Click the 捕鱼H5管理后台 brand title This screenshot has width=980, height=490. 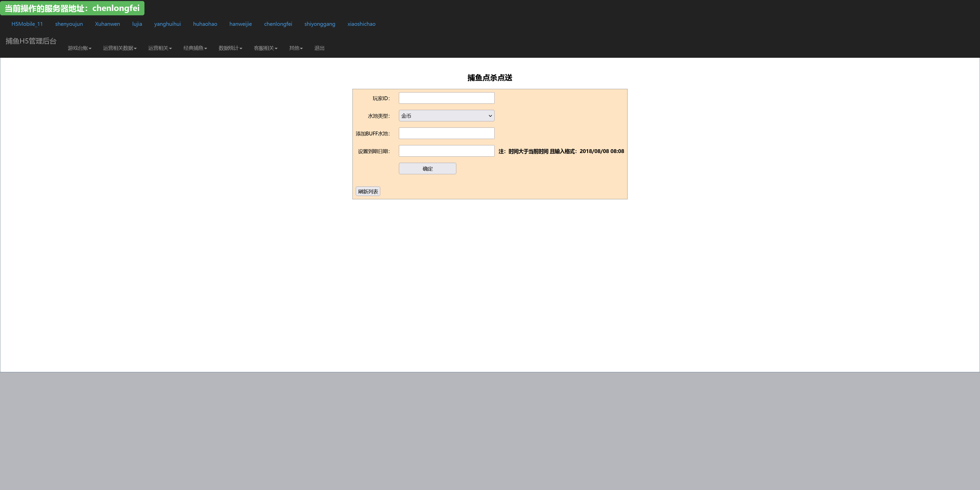31,41
